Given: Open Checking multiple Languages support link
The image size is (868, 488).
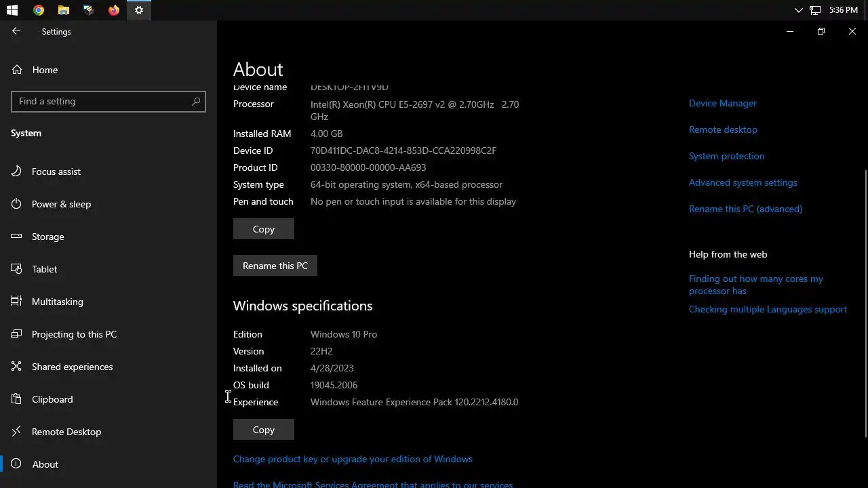Looking at the screenshot, I should pyautogui.click(x=768, y=309).
